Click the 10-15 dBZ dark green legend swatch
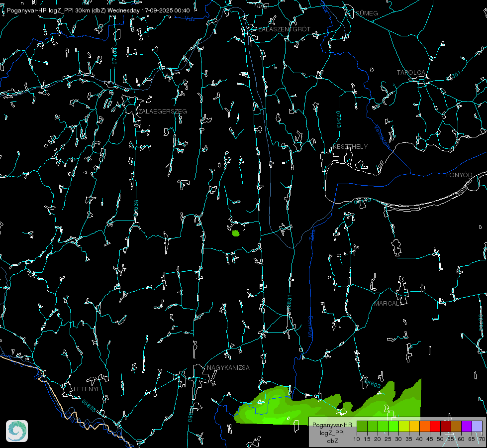487x448 pixels. point(362,427)
